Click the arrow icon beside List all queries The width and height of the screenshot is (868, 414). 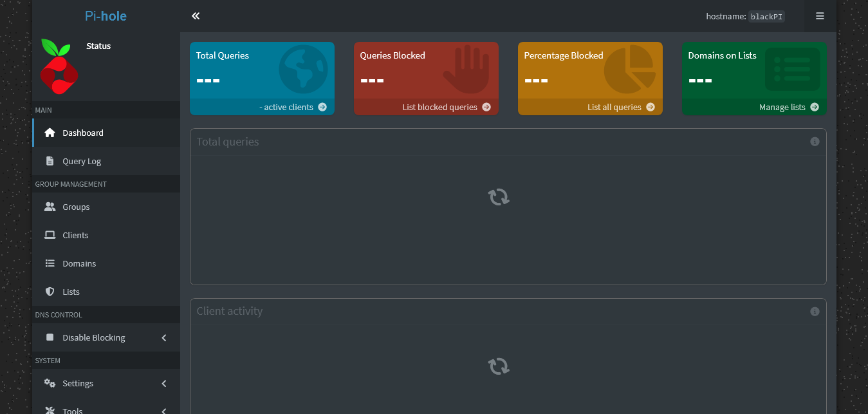point(651,108)
